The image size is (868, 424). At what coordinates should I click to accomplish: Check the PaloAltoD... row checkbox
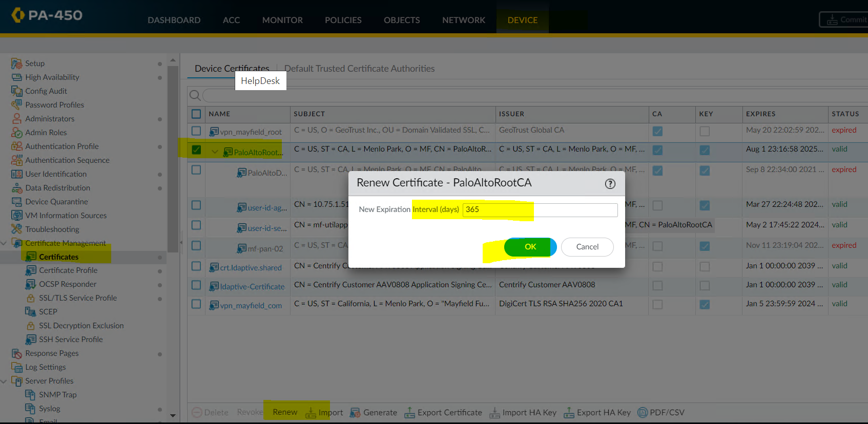[x=196, y=169]
